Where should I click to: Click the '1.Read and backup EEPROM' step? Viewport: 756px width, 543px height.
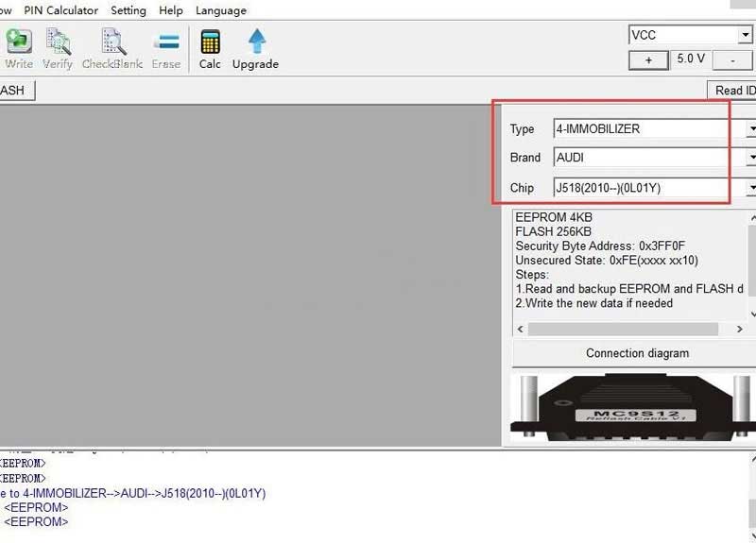pyautogui.click(x=629, y=289)
